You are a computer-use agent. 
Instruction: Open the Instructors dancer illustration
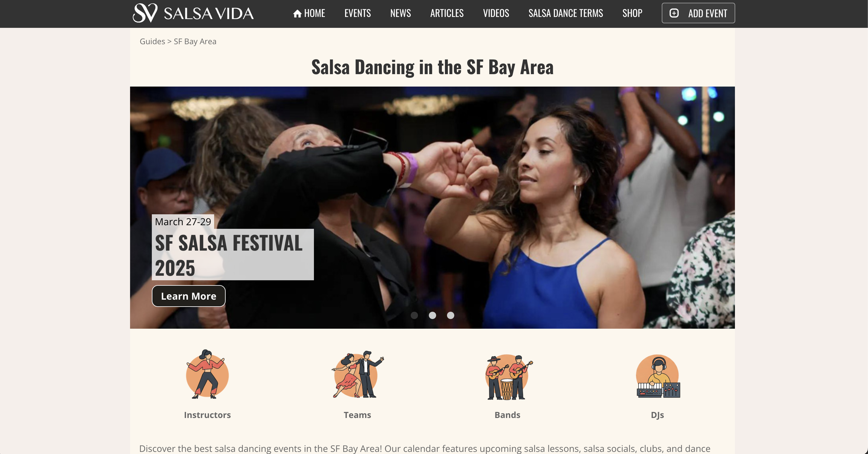pos(207,374)
